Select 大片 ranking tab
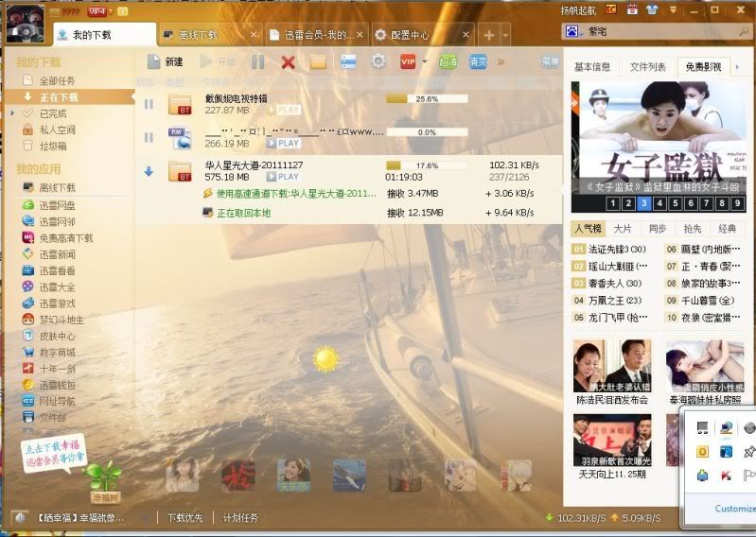 (x=622, y=229)
